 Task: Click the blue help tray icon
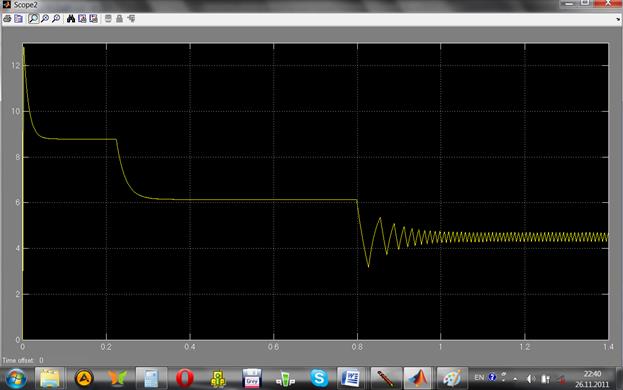[492, 377]
